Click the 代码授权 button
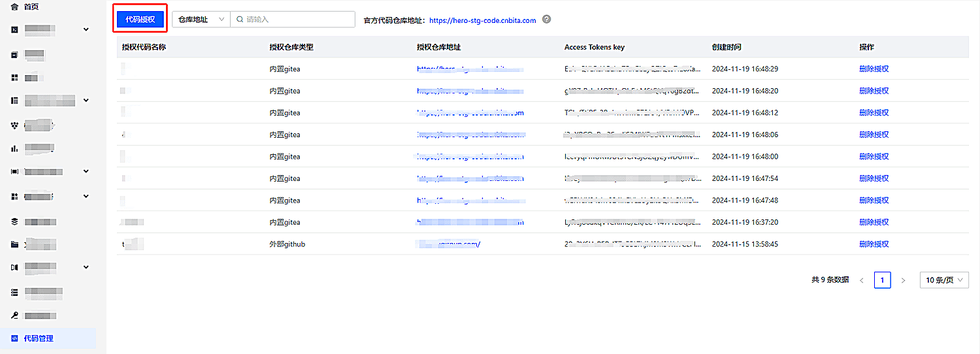The width and height of the screenshot is (980, 354). point(140,20)
